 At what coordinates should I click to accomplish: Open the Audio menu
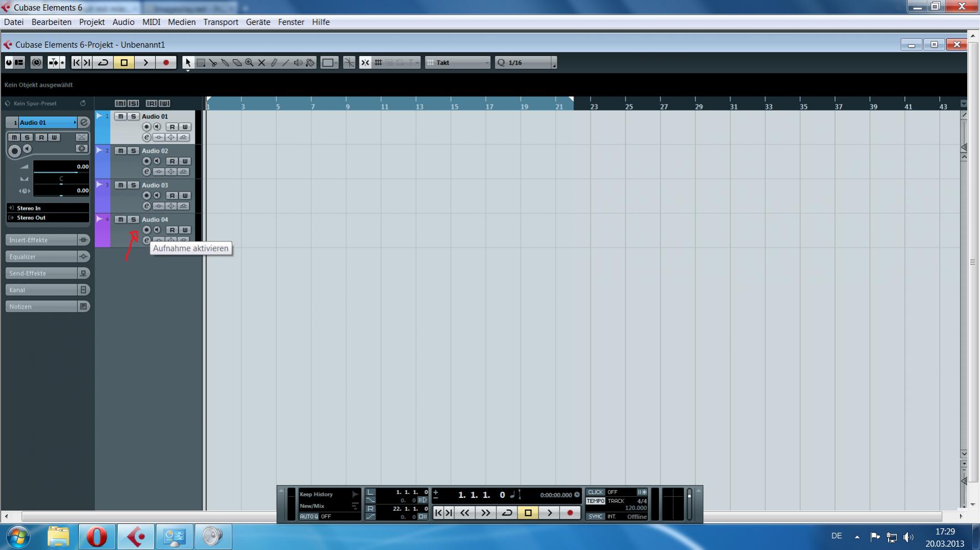123,22
